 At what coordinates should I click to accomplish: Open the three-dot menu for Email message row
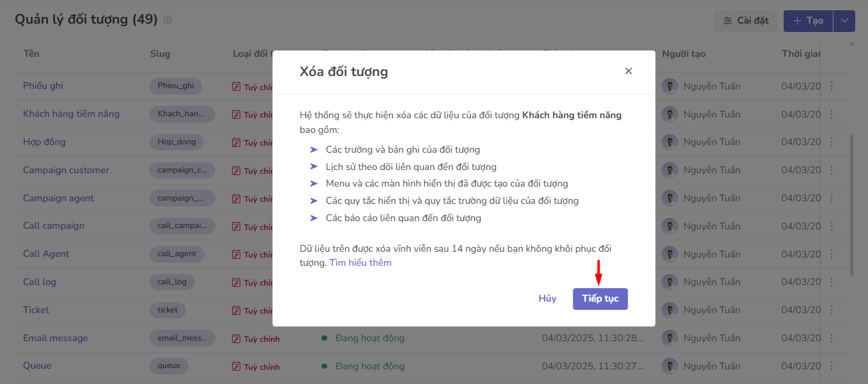[x=832, y=338]
